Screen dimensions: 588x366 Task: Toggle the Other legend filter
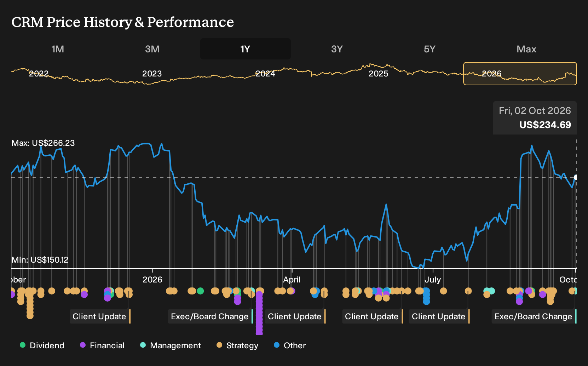tap(290, 345)
